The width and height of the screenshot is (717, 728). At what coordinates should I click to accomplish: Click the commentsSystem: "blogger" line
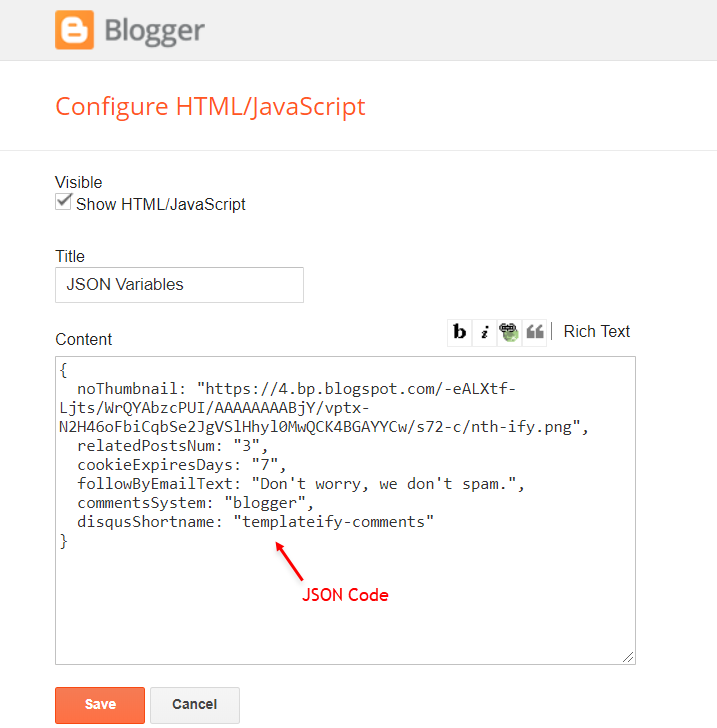195,503
